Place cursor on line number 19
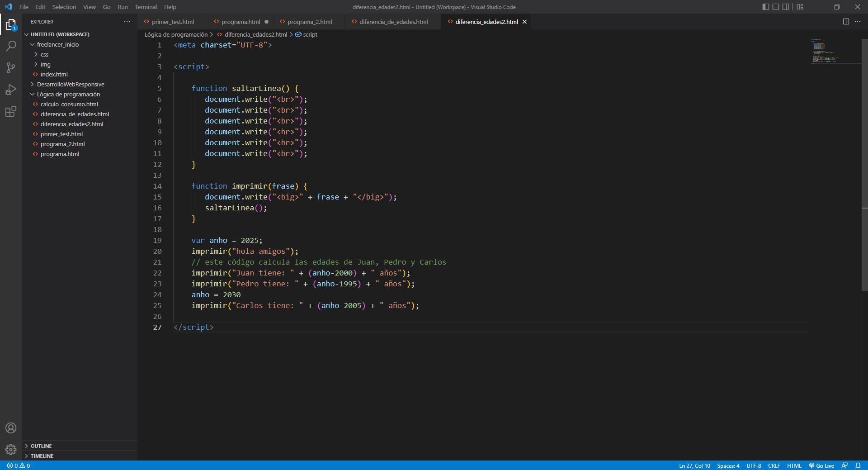Screen dimensions: 868x470 click(157, 240)
